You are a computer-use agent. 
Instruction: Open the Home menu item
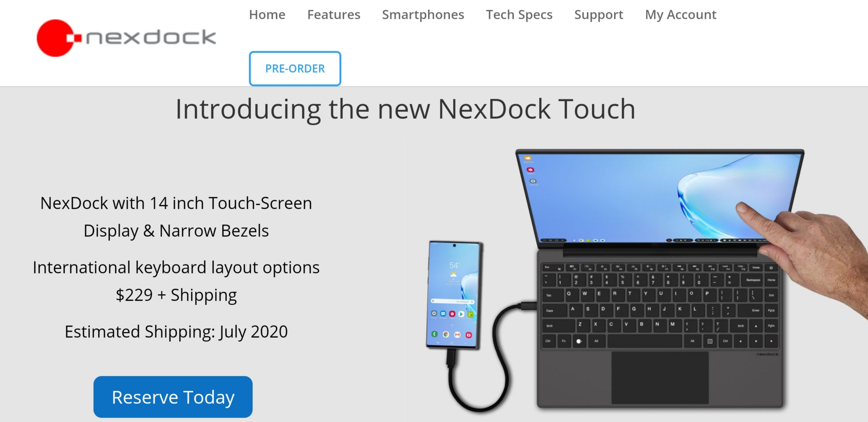[x=267, y=15]
